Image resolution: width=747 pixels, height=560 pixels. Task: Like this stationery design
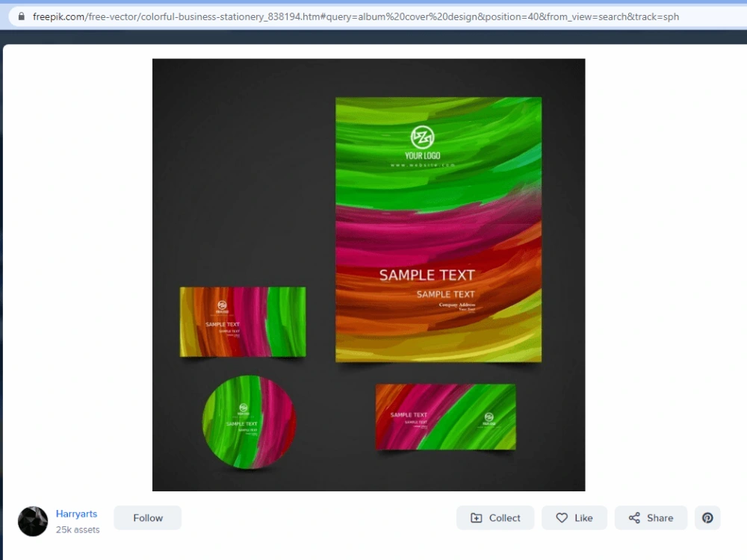574,517
